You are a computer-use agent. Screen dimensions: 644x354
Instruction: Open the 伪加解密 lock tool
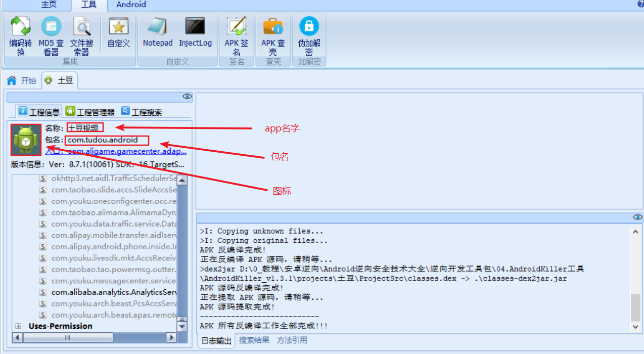tap(309, 35)
